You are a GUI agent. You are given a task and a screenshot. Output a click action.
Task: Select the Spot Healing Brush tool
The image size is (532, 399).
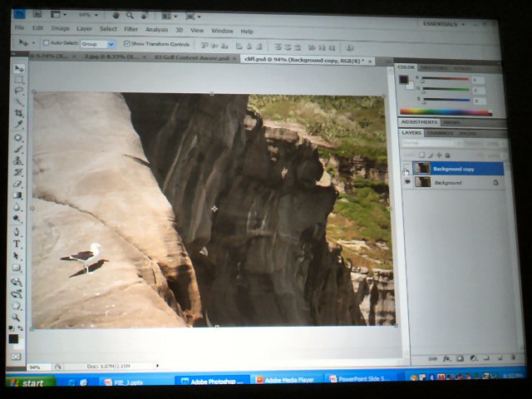coord(18,138)
